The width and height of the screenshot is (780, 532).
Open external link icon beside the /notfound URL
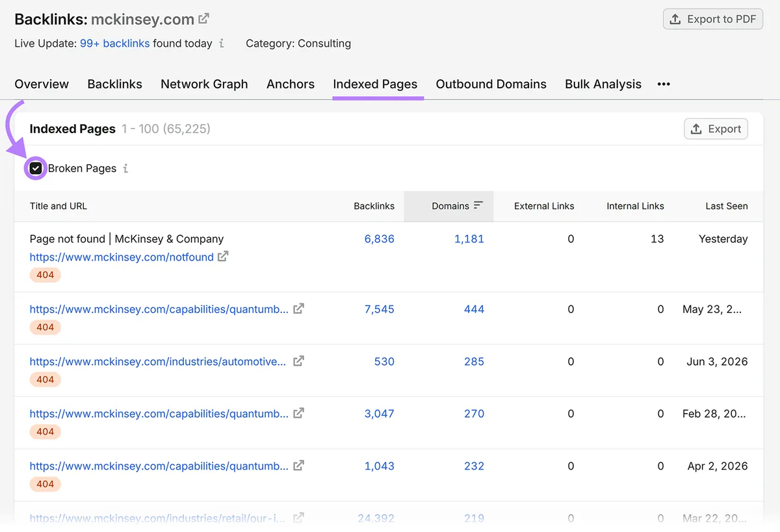pyautogui.click(x=223, y=257)
